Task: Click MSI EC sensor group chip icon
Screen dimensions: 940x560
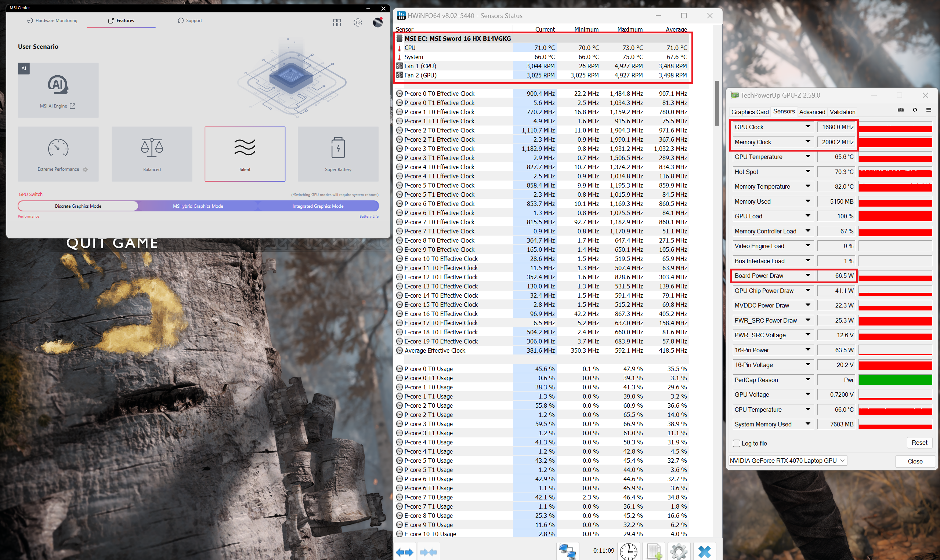Action: pos(399,39)
